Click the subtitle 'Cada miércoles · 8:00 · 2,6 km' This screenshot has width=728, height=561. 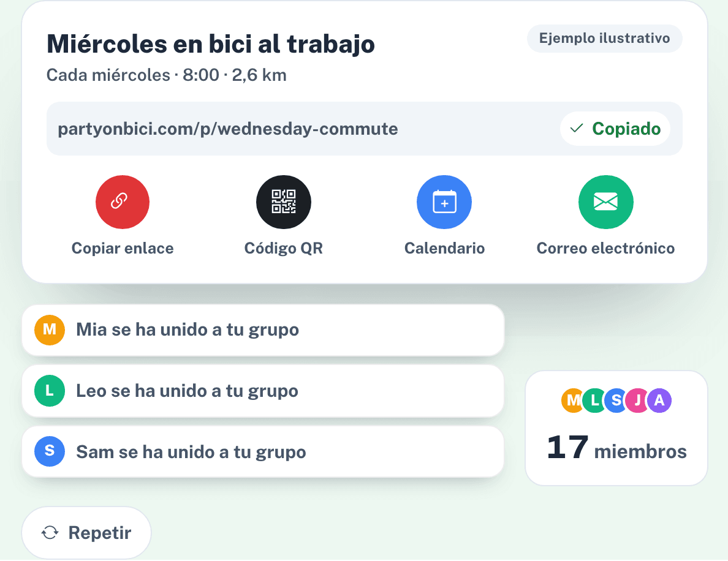coord(167,75)
